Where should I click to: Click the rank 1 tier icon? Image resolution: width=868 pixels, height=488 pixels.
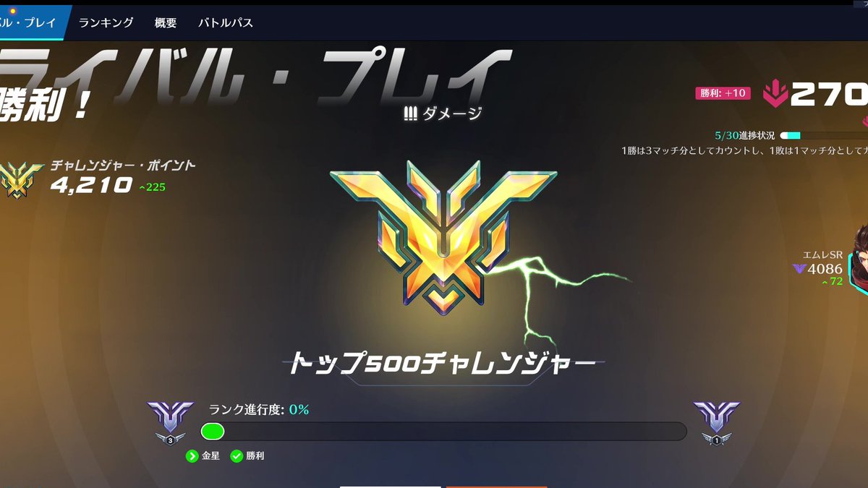tap(716, 422)
